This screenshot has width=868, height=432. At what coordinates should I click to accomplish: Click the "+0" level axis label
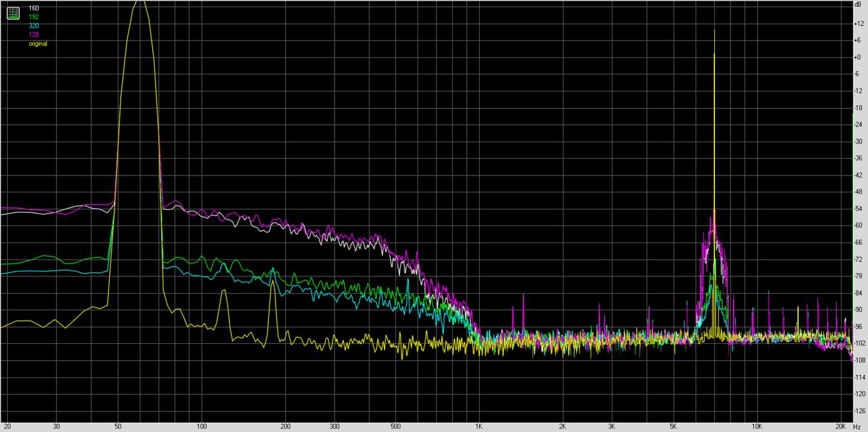click(x=857, y=57)
